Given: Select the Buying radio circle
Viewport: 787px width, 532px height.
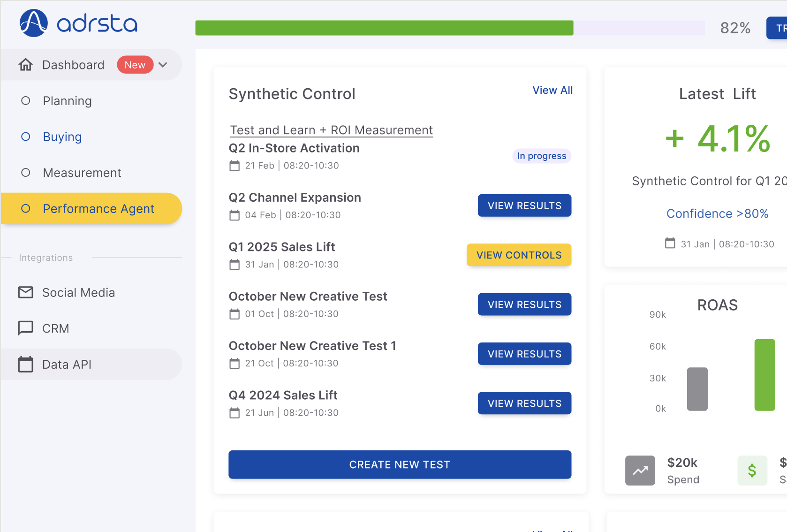Looking at the screenshot, I should [26, 137].
